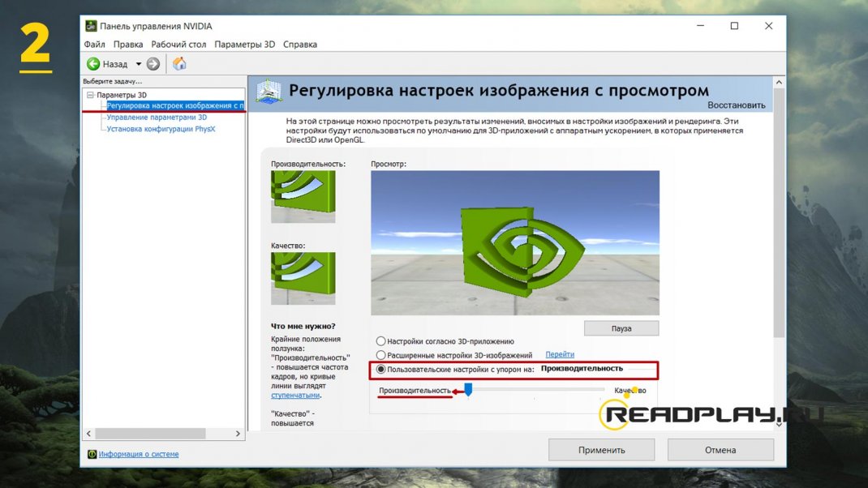
Task: Minimize the NVIDIA control panel window
Action: tap(700, 26)
